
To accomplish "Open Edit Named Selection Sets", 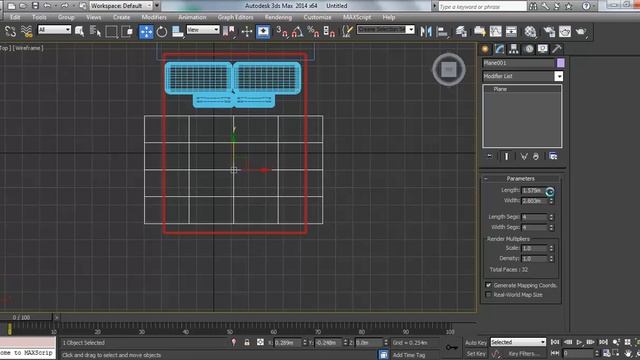I will pyautogui.click(x=347, y=31).
